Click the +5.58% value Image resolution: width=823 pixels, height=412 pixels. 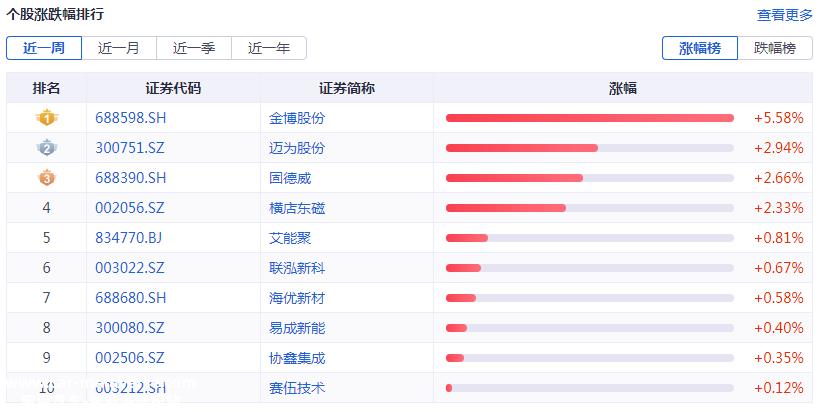779,118
